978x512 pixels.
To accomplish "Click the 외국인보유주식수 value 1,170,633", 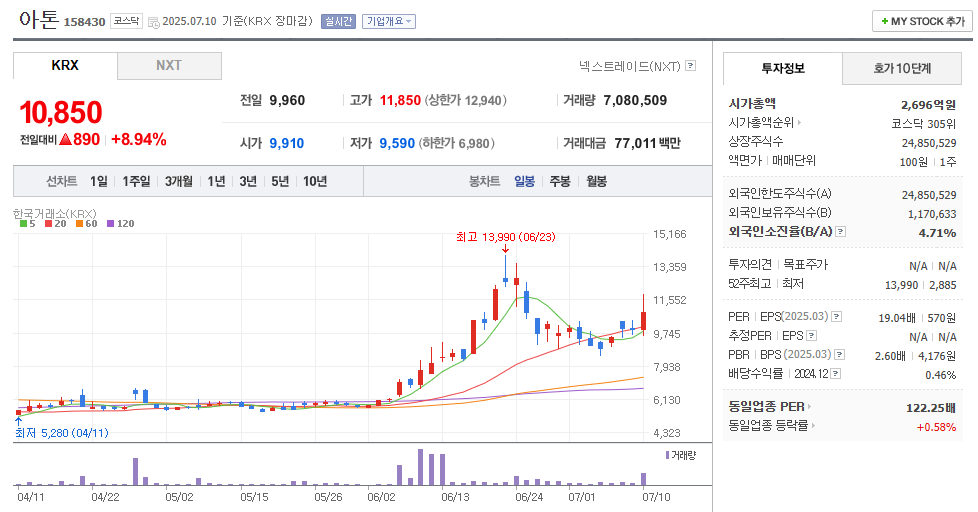I will (932, 214).
